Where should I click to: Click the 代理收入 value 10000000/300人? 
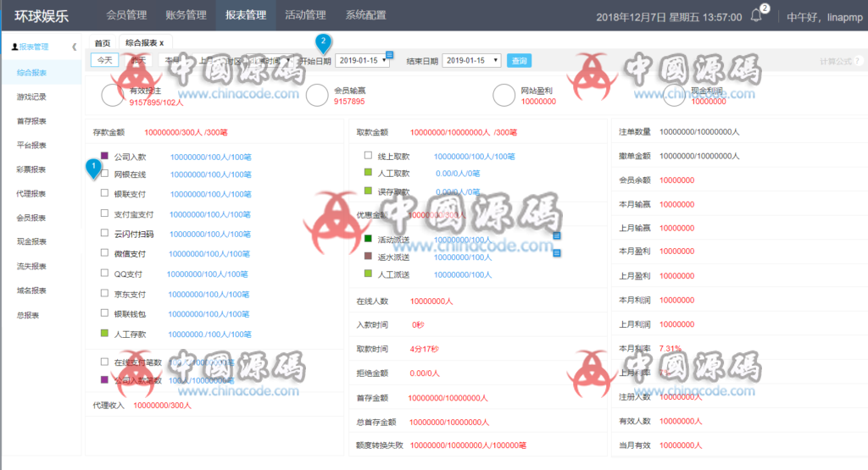162,406
